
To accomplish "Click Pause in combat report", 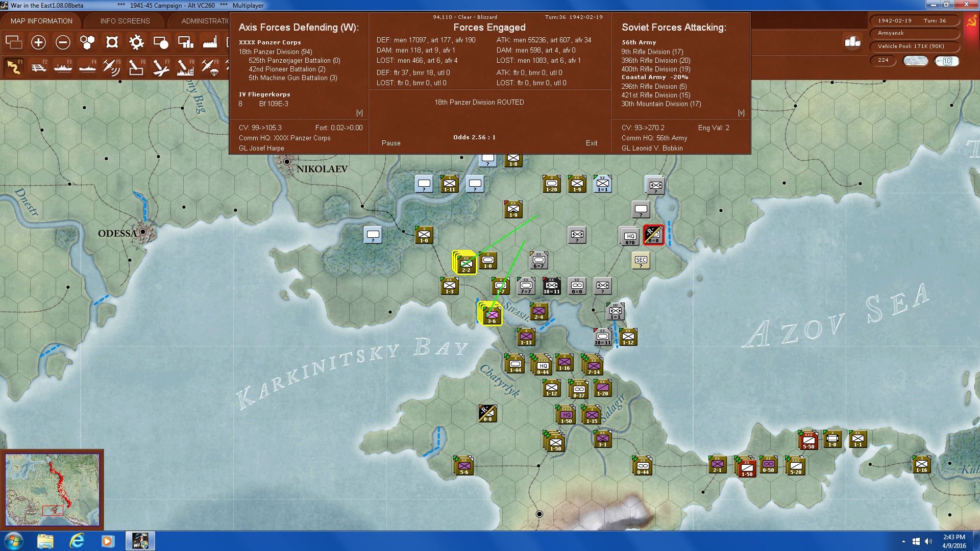I will 391,143.
